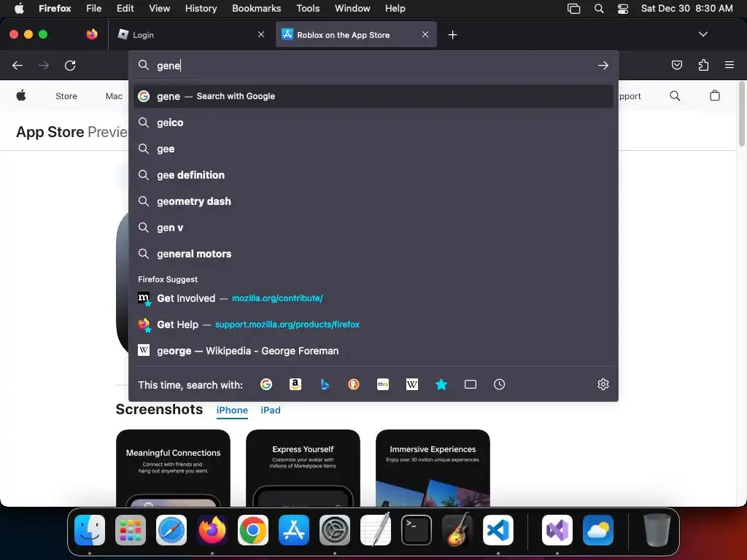Select the geico suggestion
The height and width of the screenshot is (560, 747).
[373, 122]
